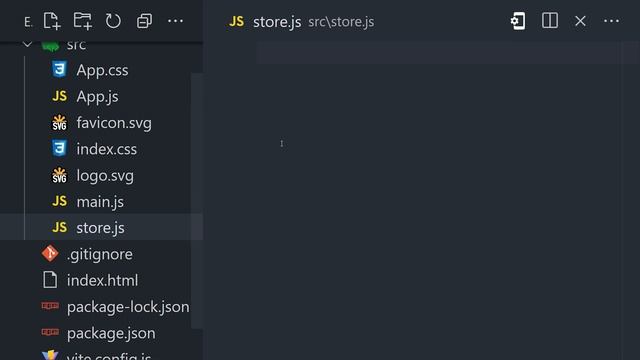The height and width of the screenshot is (360, 640).
Task: Click the src folder icon
Action: pyautogui.click(x=50, y=46)
